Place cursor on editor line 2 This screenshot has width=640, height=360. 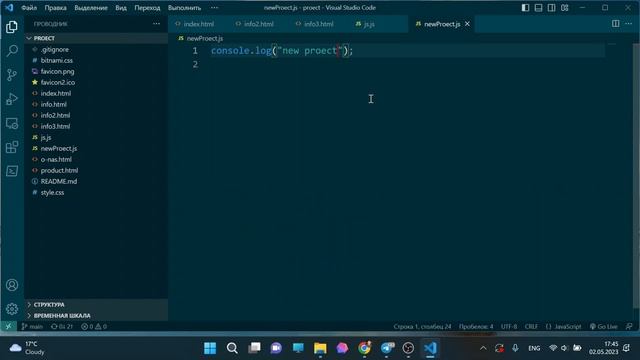pos(408,64)
